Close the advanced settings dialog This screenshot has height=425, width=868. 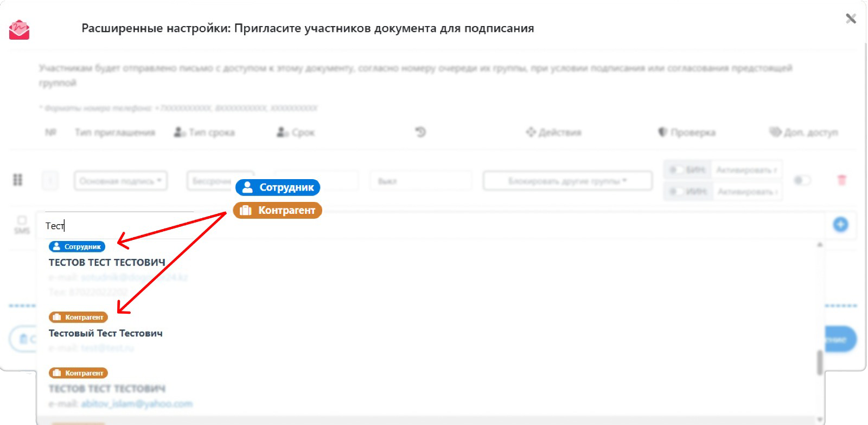coord(851,19)
